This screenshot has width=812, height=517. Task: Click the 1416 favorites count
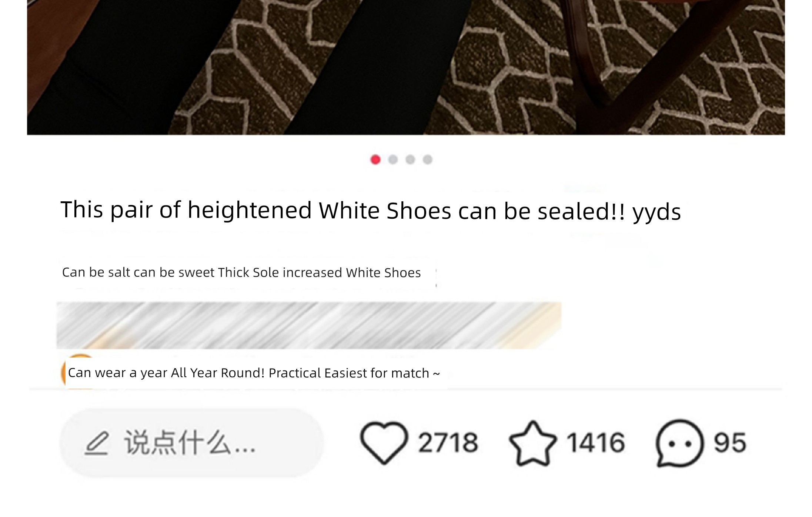(x=596, y=443)
